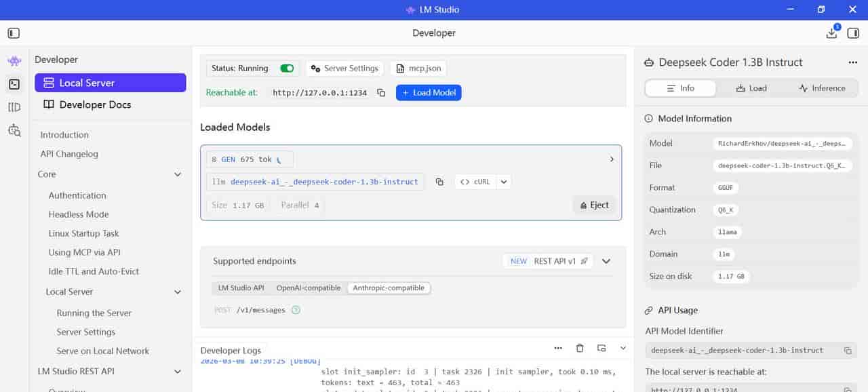Toggle the server Status Running switch
The width and height of the screenshot is (868, 392).
point(288,68)
